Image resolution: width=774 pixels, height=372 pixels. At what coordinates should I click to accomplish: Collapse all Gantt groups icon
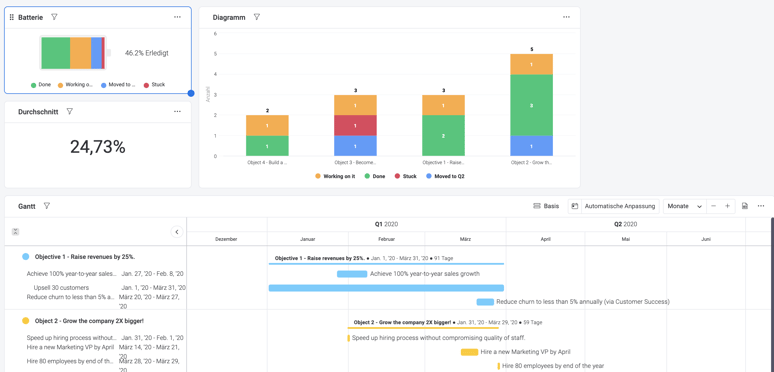click(15, 231)
